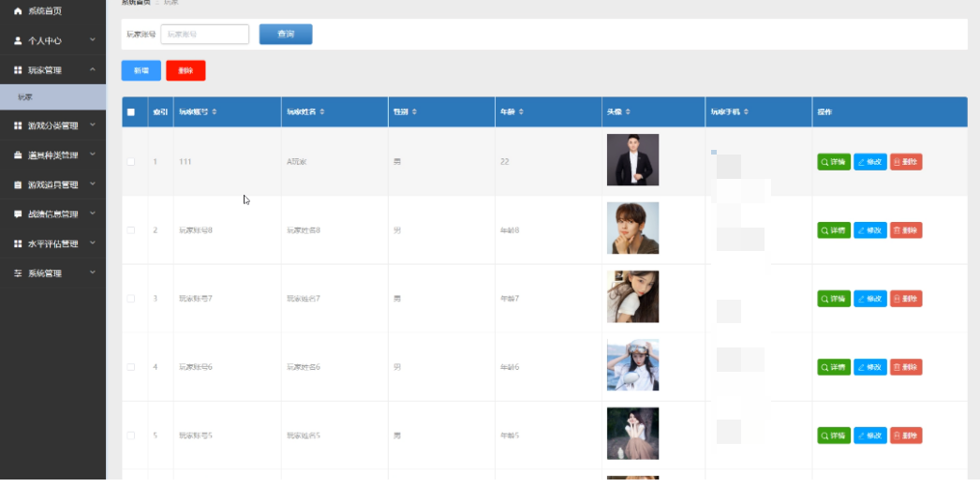
Task: Toggle the select-all checkbox in table header
Action: pos(130,112)
